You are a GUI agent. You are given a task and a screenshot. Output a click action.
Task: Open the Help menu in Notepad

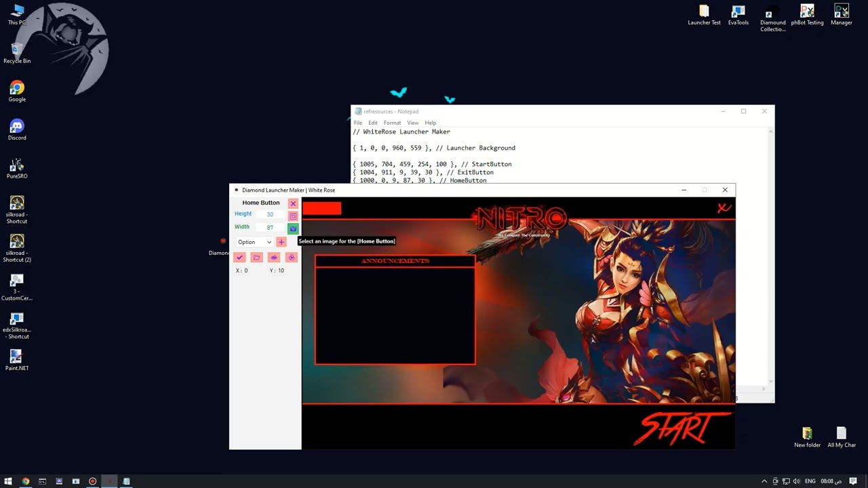coord(431,123)
